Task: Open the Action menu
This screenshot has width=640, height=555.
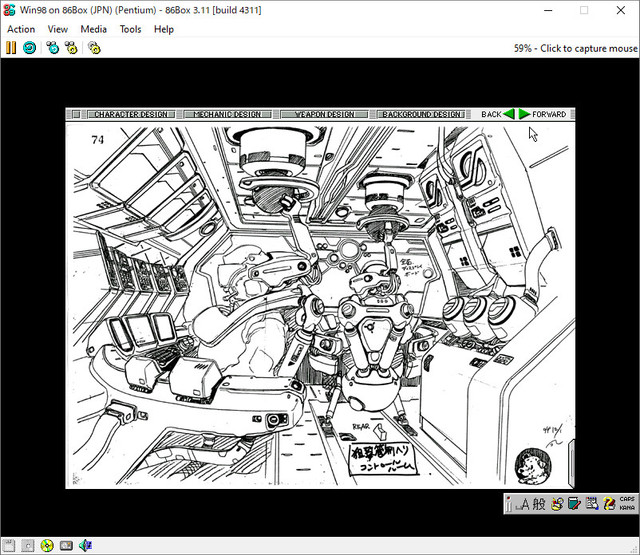Action: coord(21,29)
